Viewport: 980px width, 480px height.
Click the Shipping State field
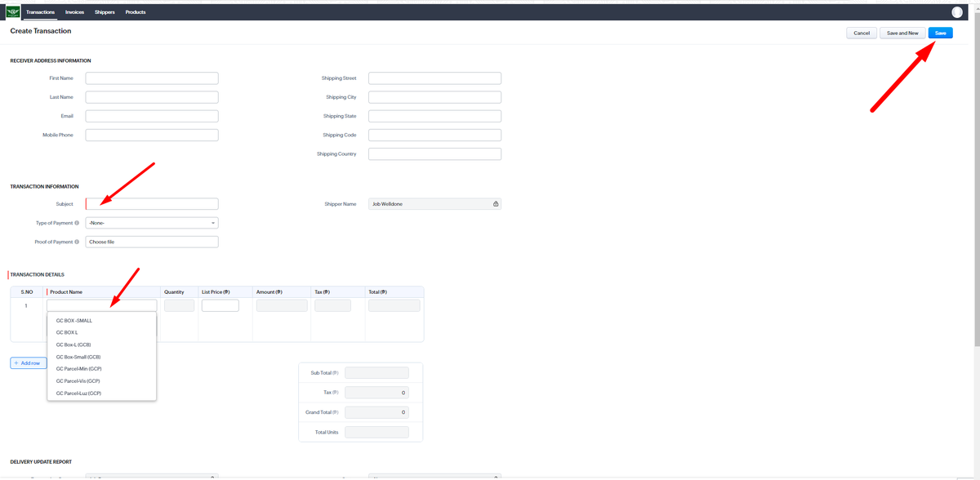(434, 116)
